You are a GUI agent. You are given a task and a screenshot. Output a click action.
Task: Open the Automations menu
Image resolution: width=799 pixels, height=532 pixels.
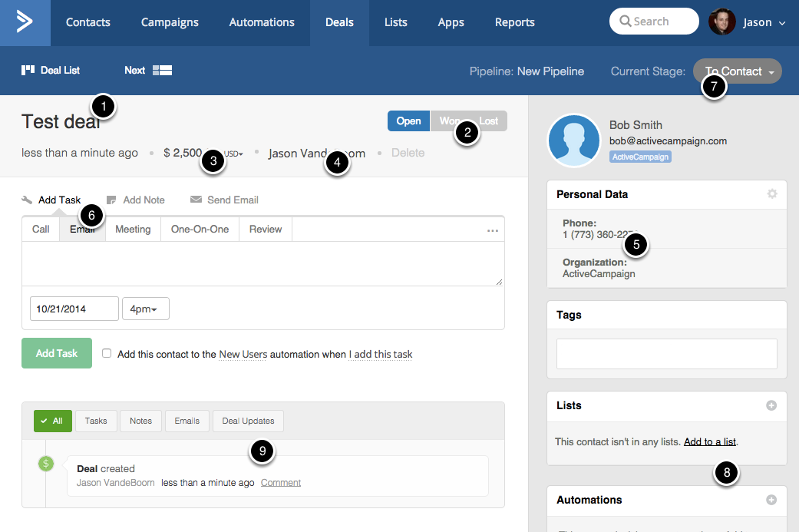[x=262, y=22]
